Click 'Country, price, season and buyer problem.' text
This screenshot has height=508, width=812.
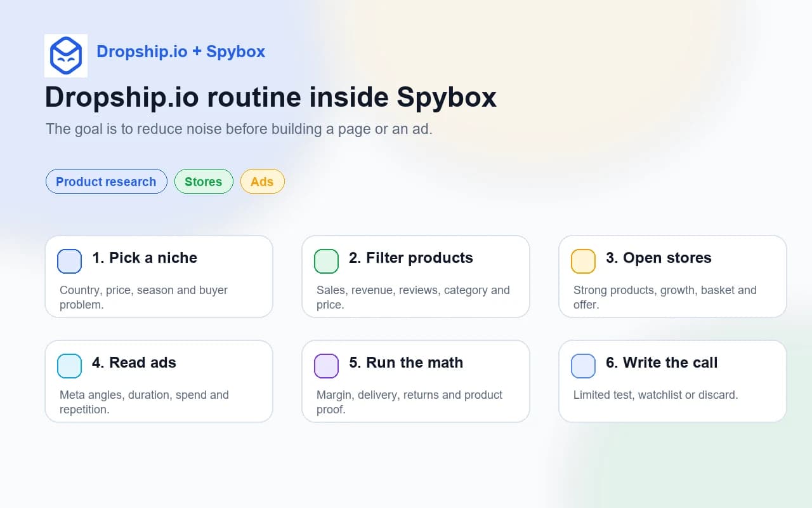(144, 297)
